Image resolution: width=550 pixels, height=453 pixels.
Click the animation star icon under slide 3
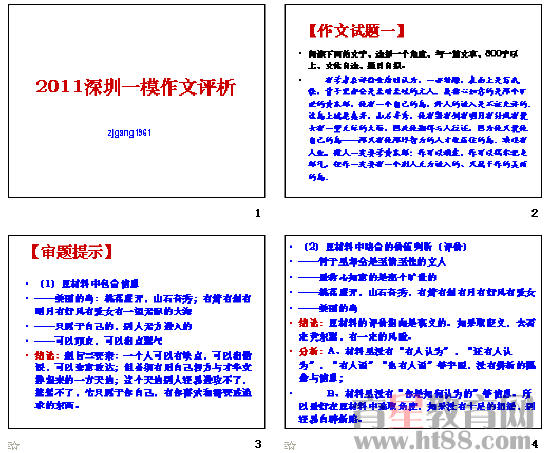(x=14, y=445)
